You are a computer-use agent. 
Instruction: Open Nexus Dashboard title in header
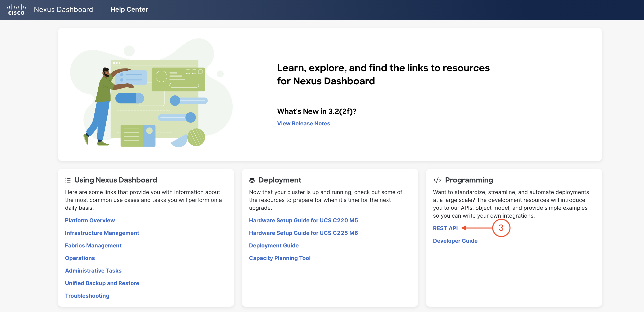click(63, 9)
